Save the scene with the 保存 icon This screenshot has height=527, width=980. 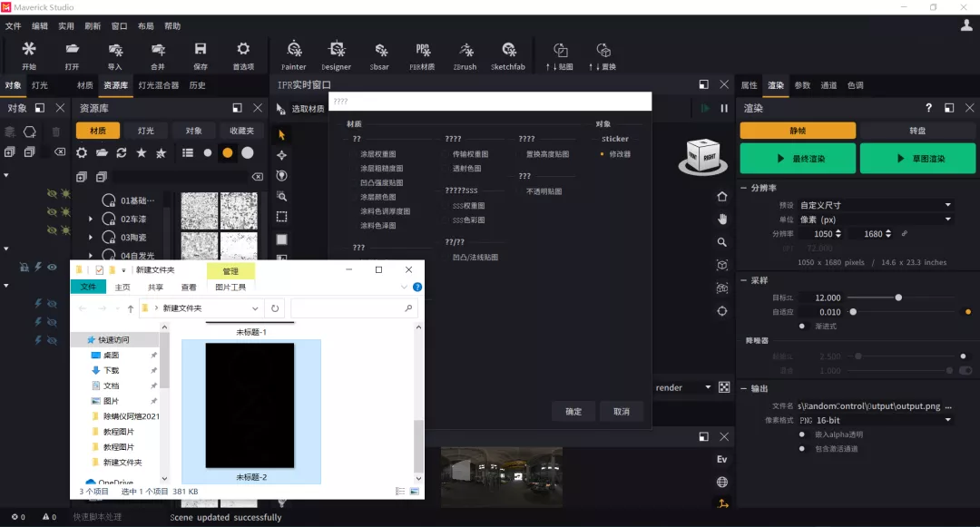click(x=200, y=49)
